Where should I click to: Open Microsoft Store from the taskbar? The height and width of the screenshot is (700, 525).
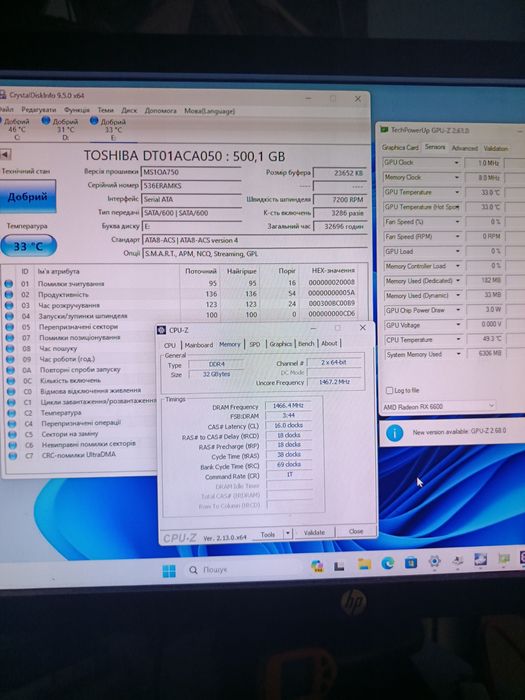click(x=411, y=562)
